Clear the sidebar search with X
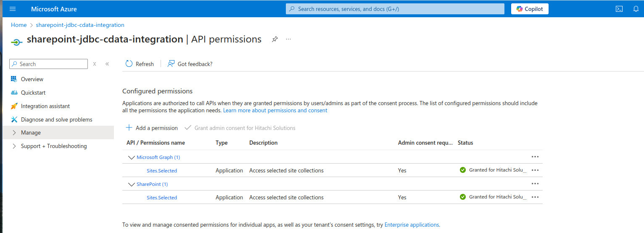 (x=95, y=64)
